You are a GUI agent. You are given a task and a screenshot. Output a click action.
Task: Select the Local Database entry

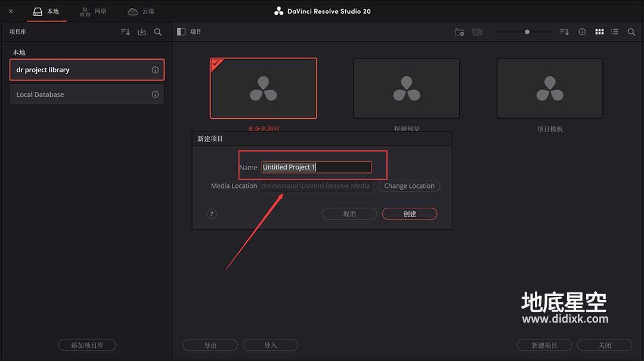point(86,94)
